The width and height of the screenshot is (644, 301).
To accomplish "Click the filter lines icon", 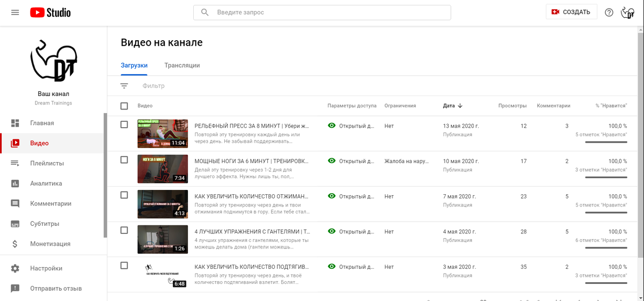I will point(124,86).
